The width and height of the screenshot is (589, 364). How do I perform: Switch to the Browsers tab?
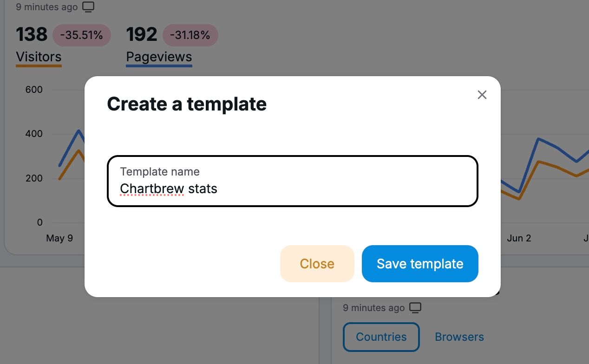pos(459,337)
